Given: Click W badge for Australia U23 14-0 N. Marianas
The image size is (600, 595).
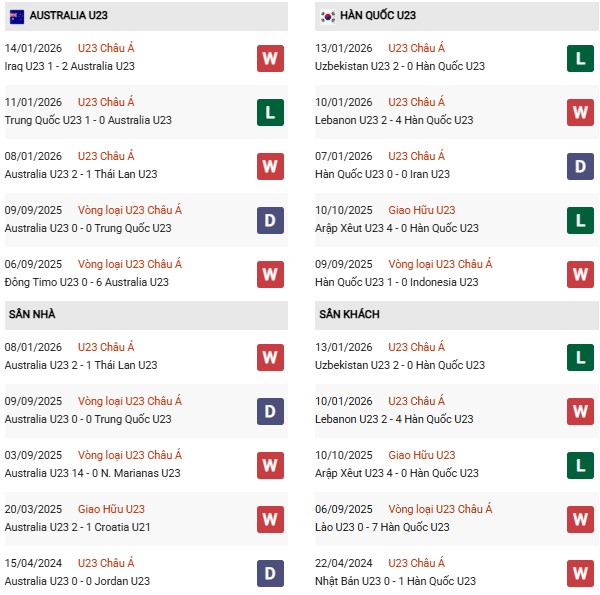Looking at the screenshot, I should [x=270, y=465].
